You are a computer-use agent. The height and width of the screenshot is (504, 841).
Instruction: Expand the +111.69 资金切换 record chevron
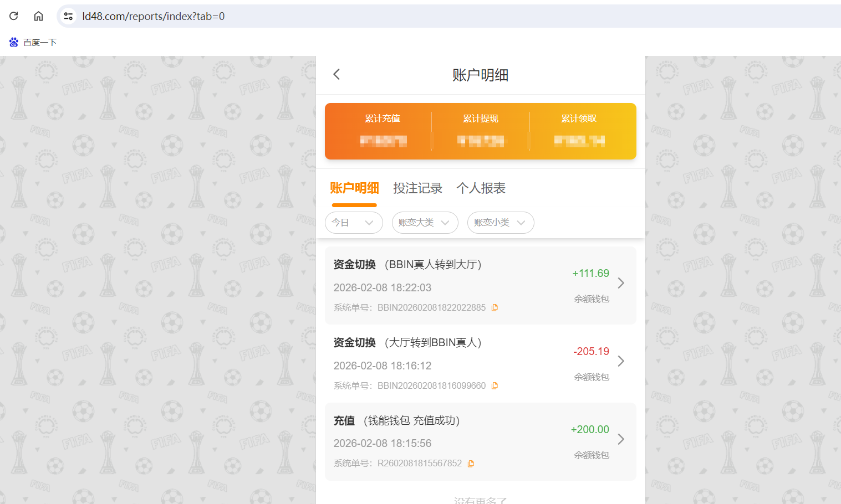click(x=621, y=282)
